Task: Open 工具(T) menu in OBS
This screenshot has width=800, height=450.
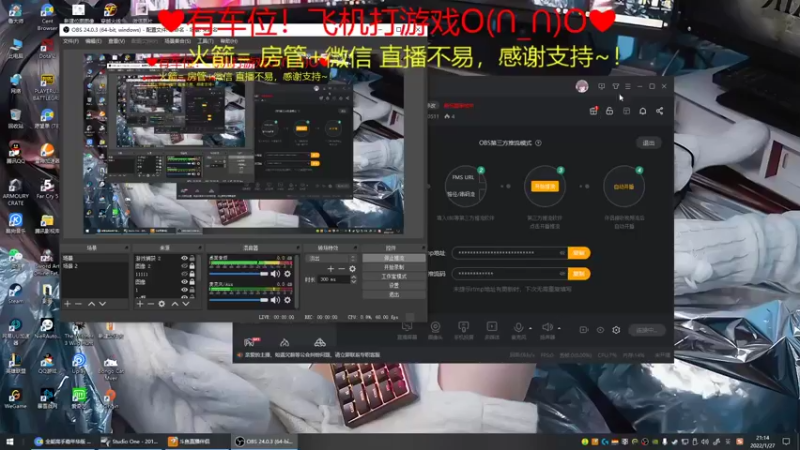Action: pyautogui.click(x=205, y=41)
